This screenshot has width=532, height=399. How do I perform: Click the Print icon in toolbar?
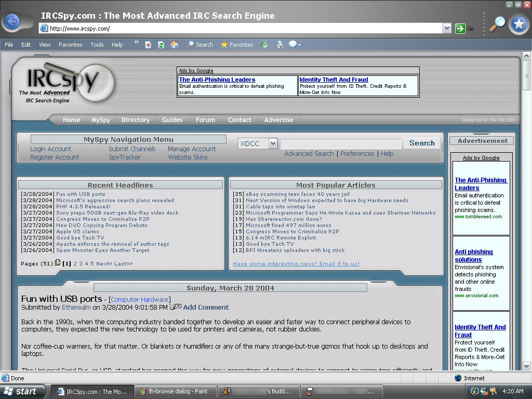tap(281, 45)
